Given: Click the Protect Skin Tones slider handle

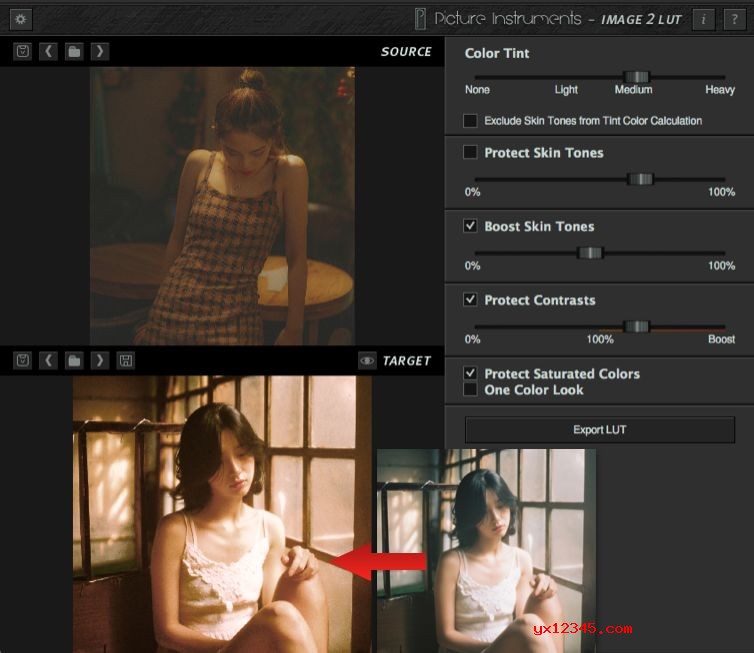Looking at the screenshot, I should click(x=641, y=179).
